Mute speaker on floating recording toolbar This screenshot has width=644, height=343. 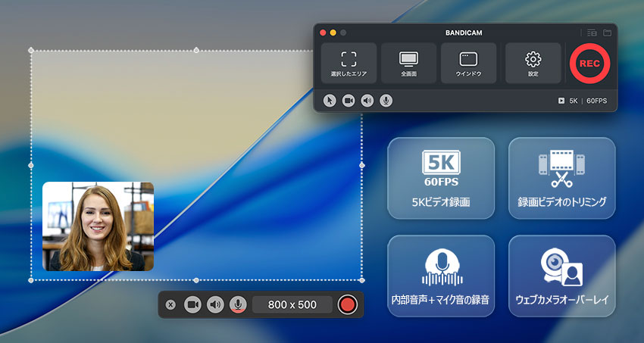216,304
